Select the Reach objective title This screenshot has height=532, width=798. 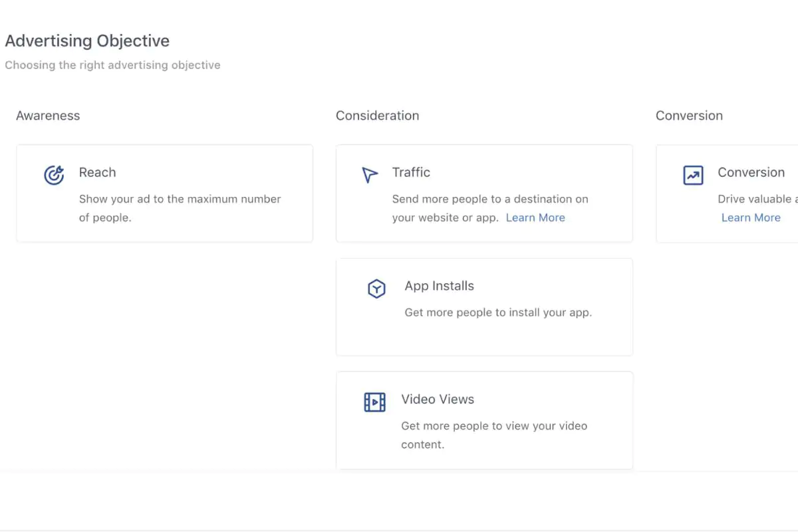(x=97, y=172)
